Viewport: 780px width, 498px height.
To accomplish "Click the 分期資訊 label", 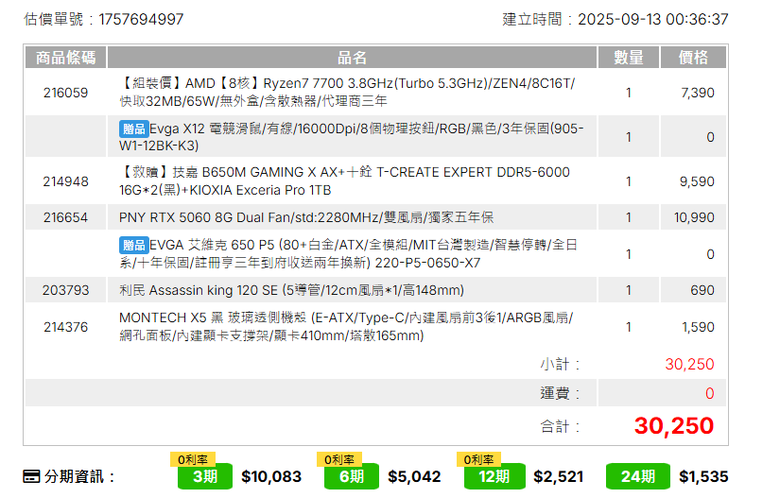I will click(80, 477).
